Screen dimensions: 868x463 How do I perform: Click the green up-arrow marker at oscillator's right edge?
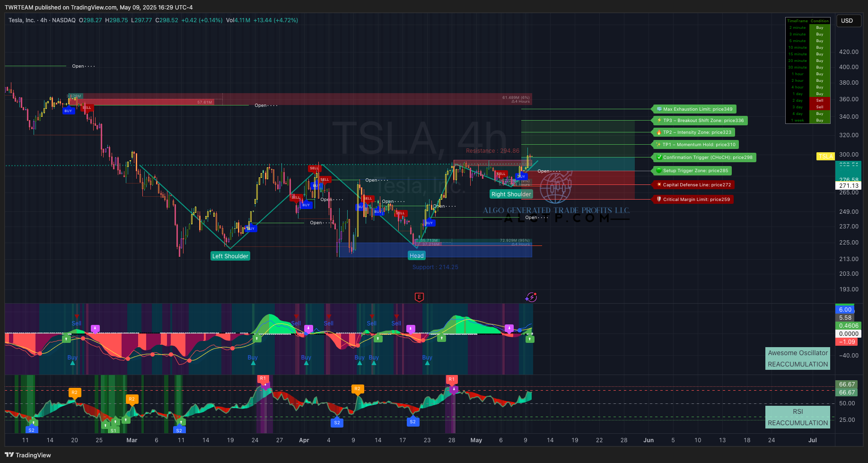tap(530, 339)
